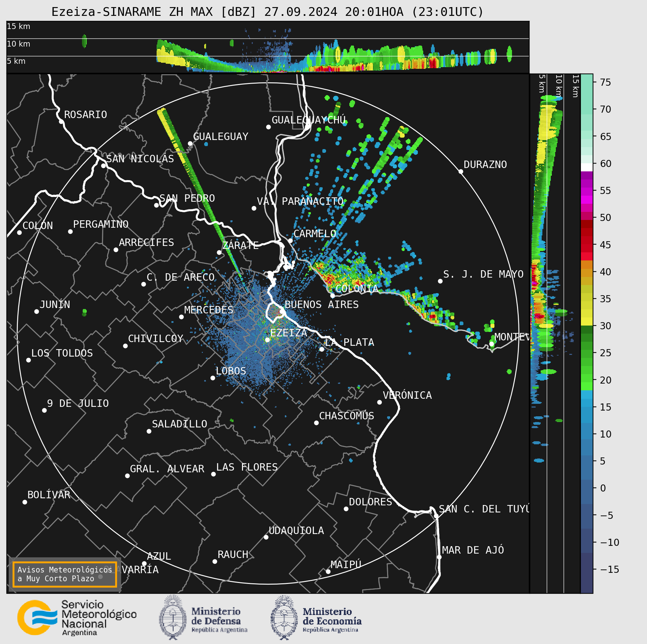Click the UDAQUIOLA label
This screenshot has height=644, width=647.
pyautogui.click(x=296, y=531)
